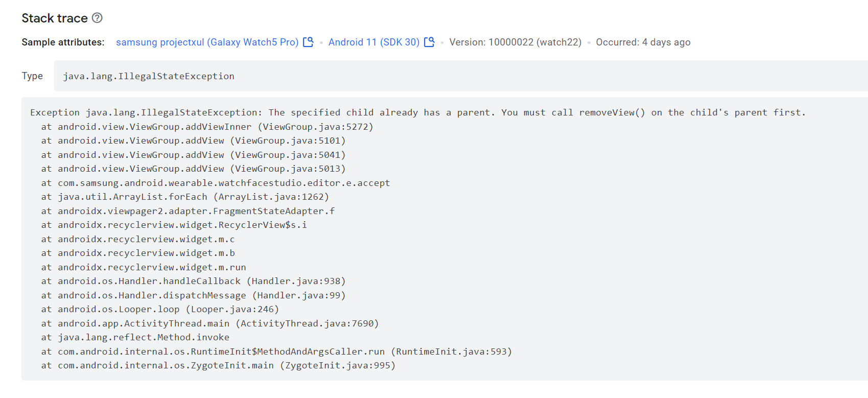Click the watchfacestudio.editor.e.accept stack frame
868x398 pixels.
pyautogui.click(x=215, y=183)
